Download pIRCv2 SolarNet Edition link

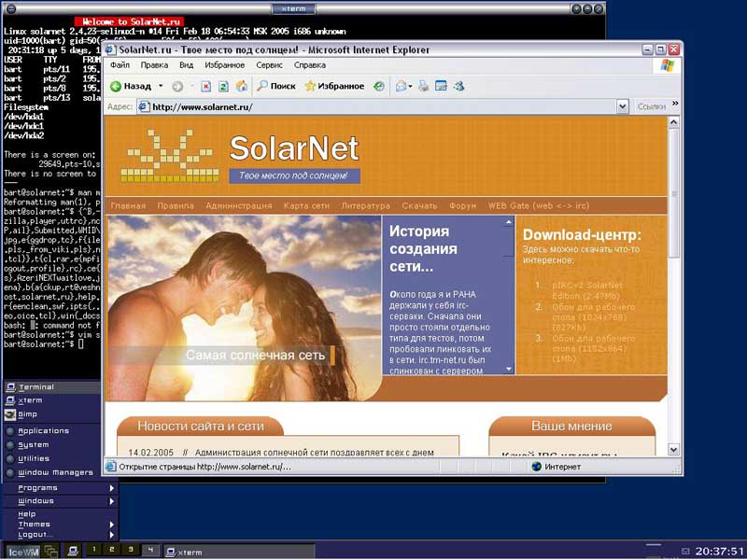coord(587,290)
